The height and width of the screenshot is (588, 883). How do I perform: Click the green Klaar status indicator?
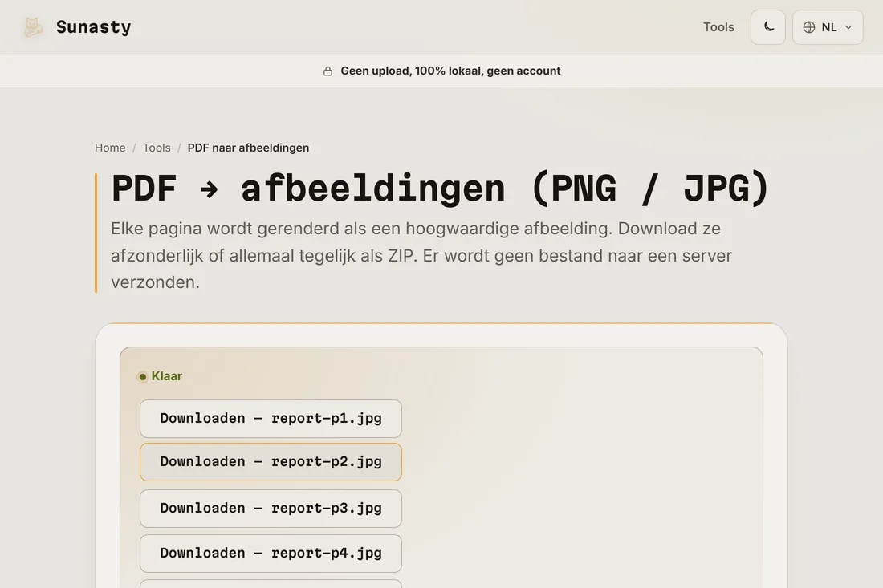click(161, 376)
